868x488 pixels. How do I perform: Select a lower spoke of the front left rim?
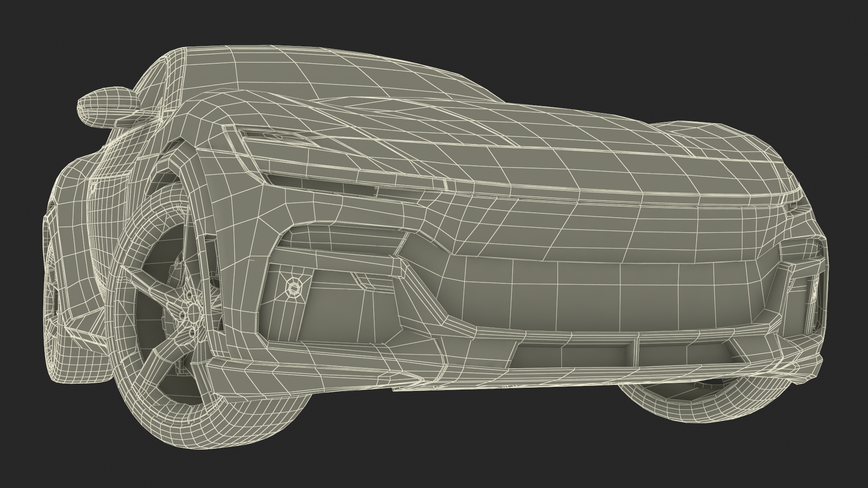167,352
